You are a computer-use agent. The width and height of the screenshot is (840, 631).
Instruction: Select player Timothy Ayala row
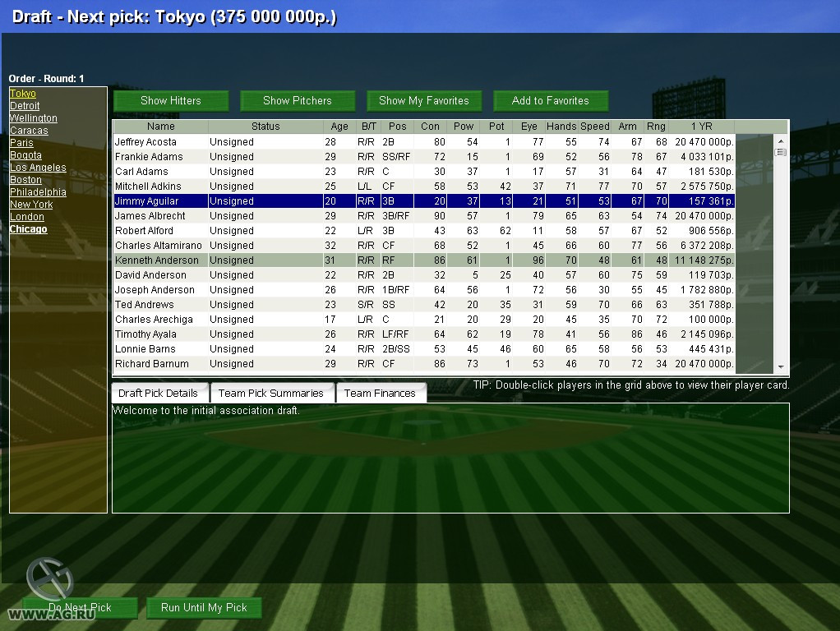pyautogui.click(x=424, y=334)
